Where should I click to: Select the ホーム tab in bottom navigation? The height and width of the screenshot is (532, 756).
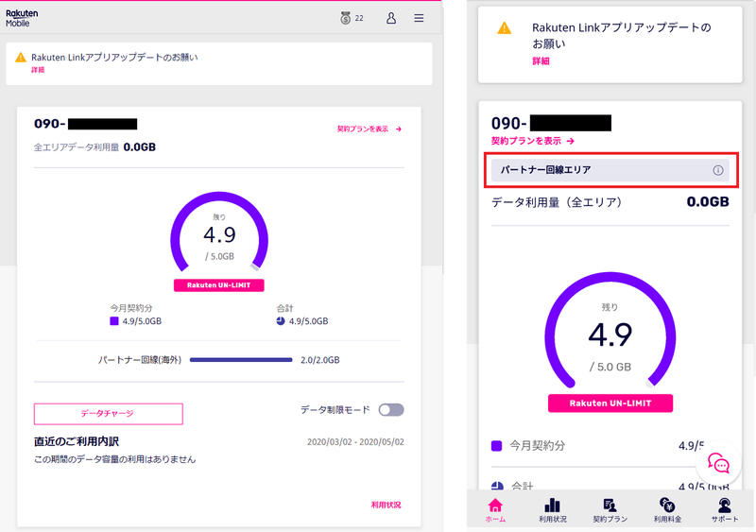pyautogui.click(x=495, y=511)
